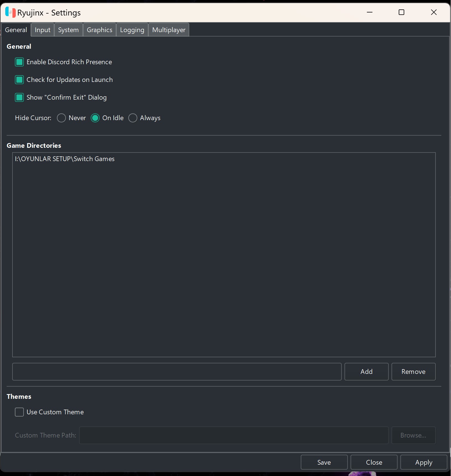Click the Add directory button
451x476 pixels.
pos(367,372)
